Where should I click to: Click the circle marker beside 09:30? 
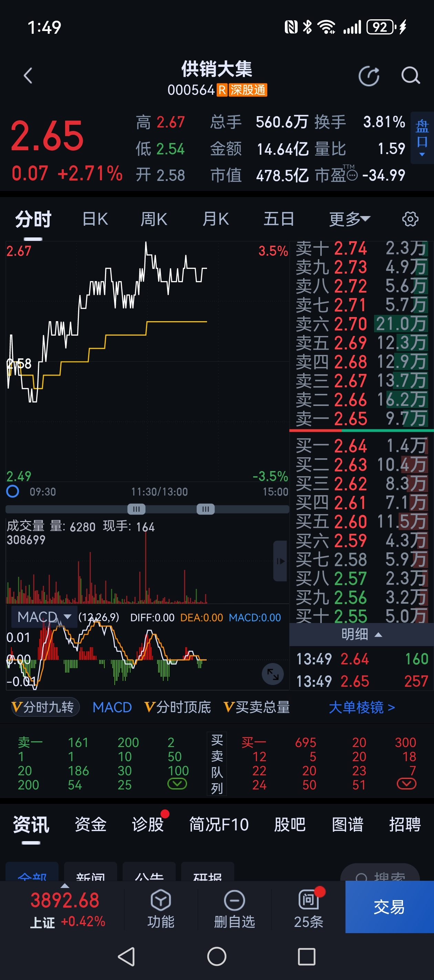pos(12,491)
